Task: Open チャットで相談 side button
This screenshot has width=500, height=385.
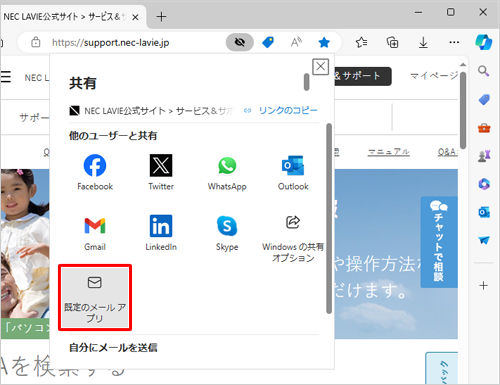Action: tap(439, 242)
